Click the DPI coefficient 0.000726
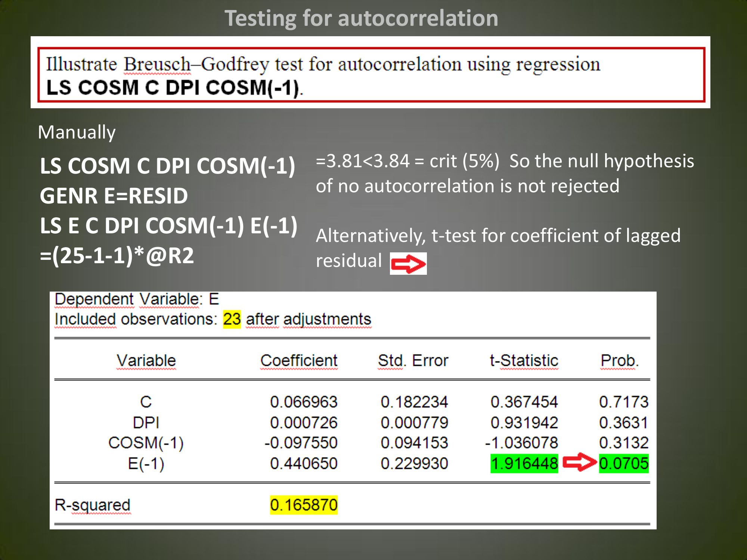 pos(304,423)
